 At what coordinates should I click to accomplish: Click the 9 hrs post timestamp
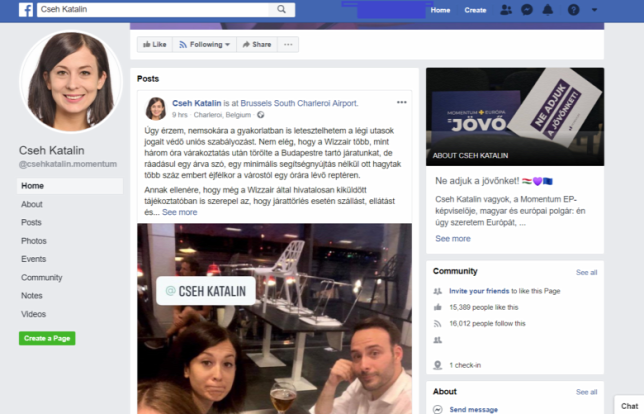pos(179,115)
